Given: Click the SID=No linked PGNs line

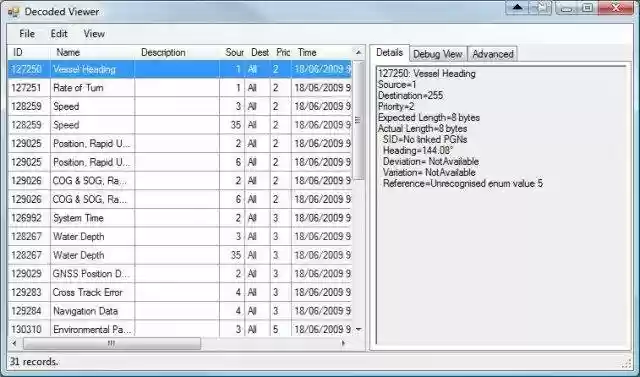Looking at the screenshot, I should click(425, 140).
